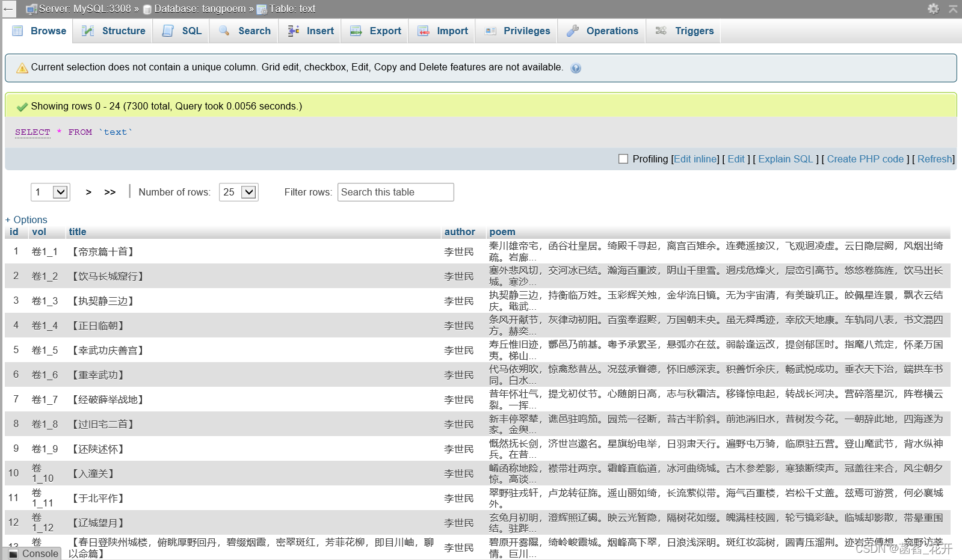Sort by the vol column header
The height and width of the screenshot is (560, 962).
(x=39, y=232)
